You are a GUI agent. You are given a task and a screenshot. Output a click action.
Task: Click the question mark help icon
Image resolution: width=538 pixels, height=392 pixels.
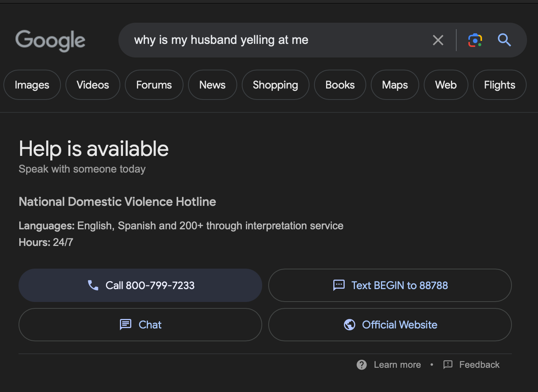coord(362,365)
